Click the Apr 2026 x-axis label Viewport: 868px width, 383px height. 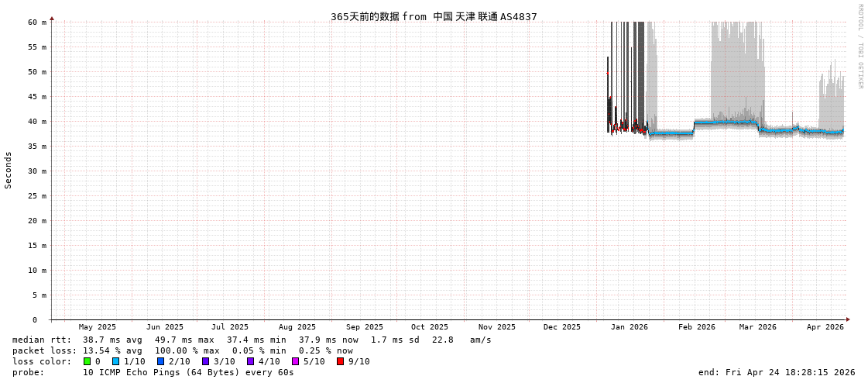coord(825,327)
